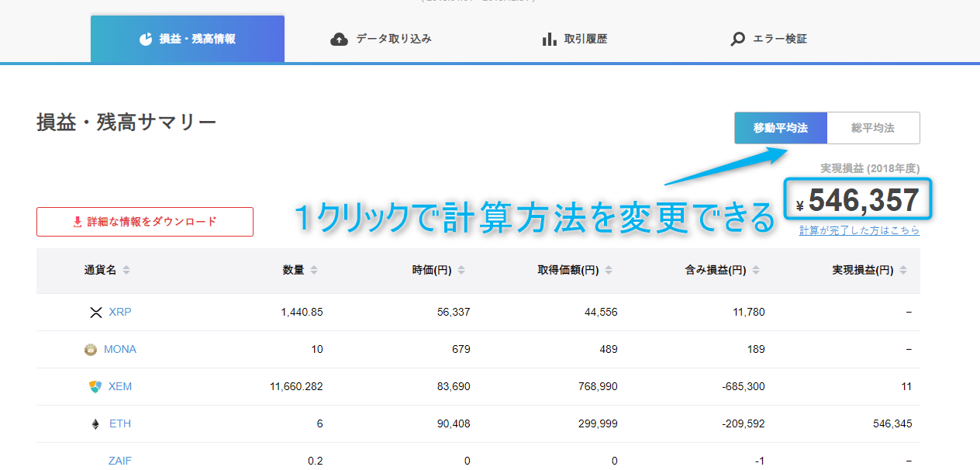Click the 実現損益 (2018年度) label

[x=870, y=168]
